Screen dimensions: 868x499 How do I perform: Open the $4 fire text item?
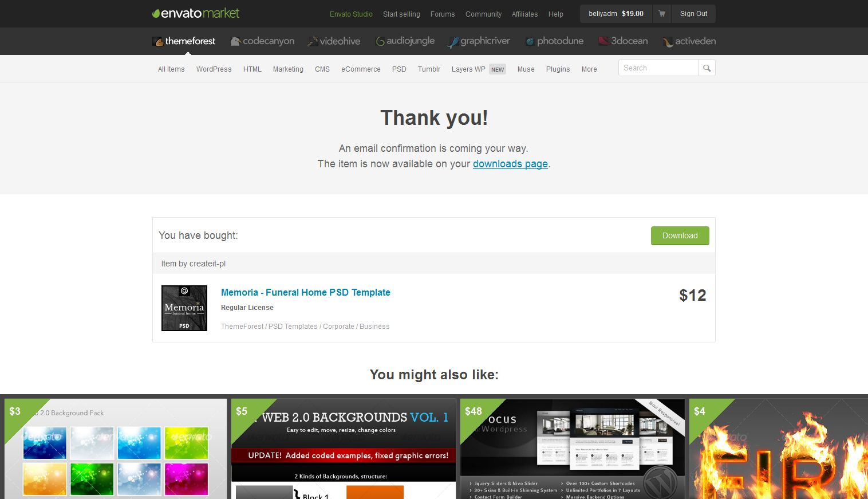click(779, 449)
